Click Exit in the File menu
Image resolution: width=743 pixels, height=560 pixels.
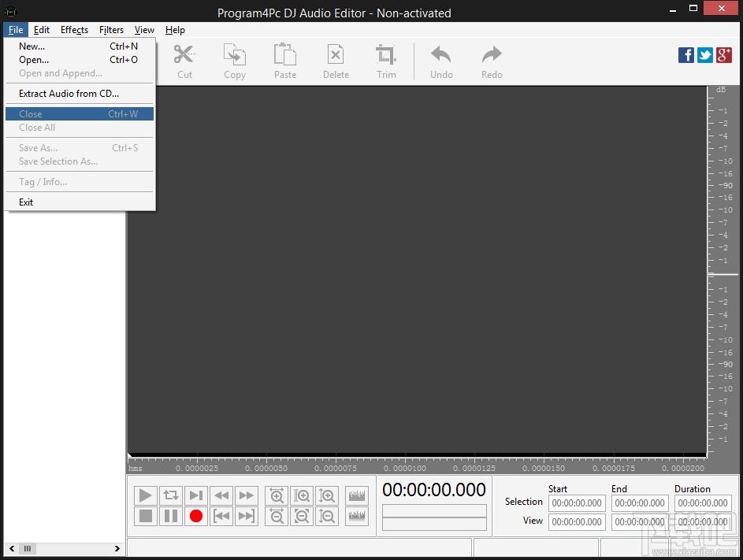coord(27,202)
